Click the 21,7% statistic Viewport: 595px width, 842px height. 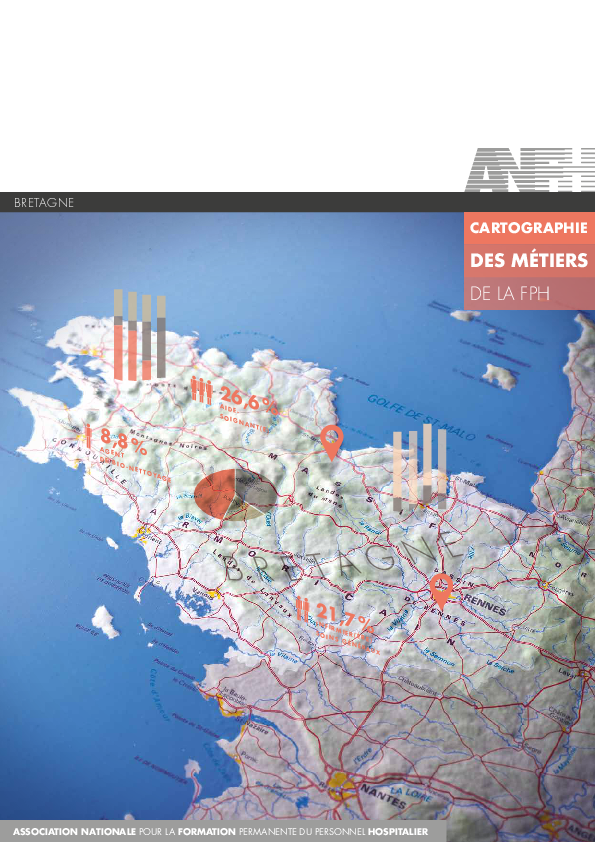click(344, 616)
